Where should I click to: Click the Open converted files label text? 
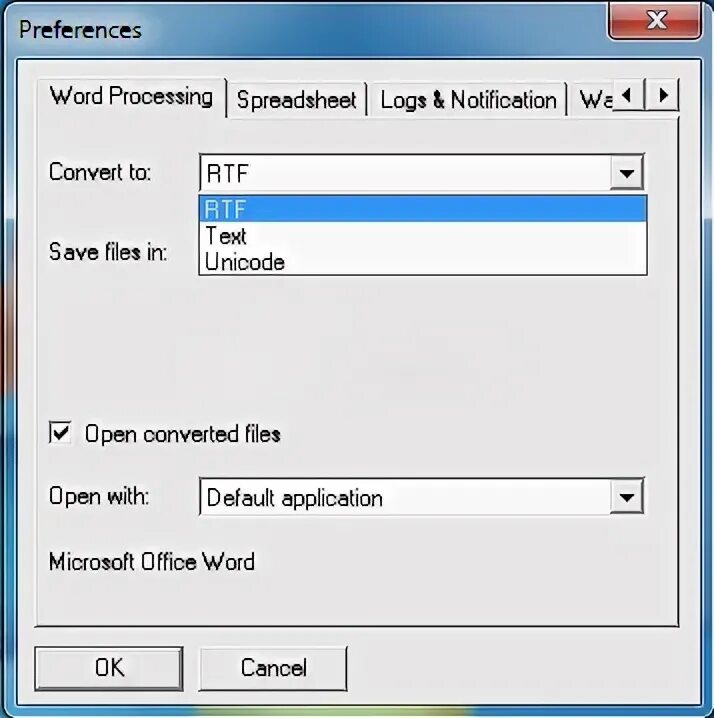click(183, 434)
